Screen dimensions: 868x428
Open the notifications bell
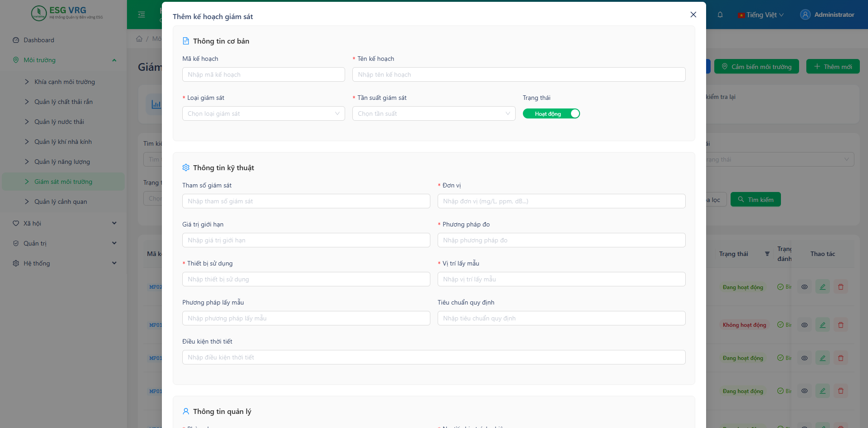tap(720, 15)
